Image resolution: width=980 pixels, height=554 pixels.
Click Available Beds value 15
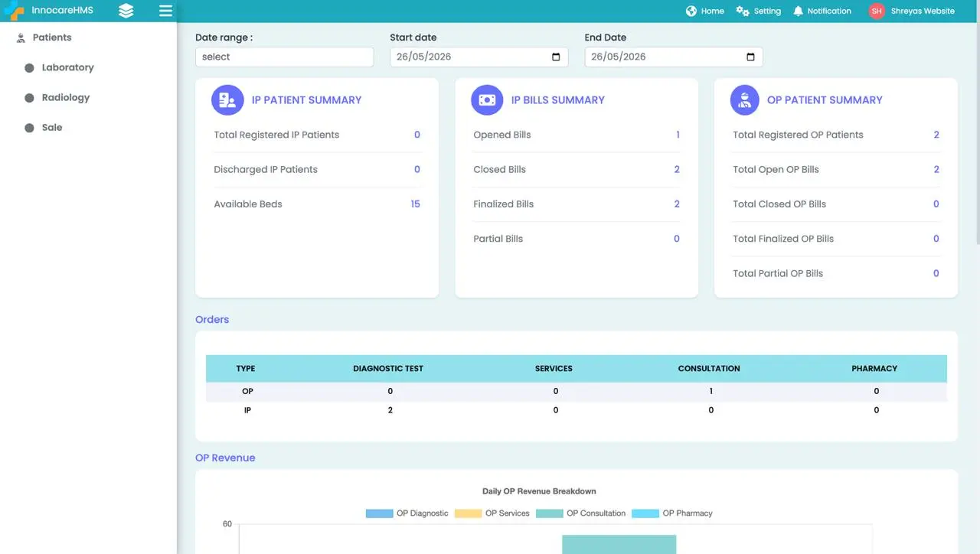coord(415,204)
